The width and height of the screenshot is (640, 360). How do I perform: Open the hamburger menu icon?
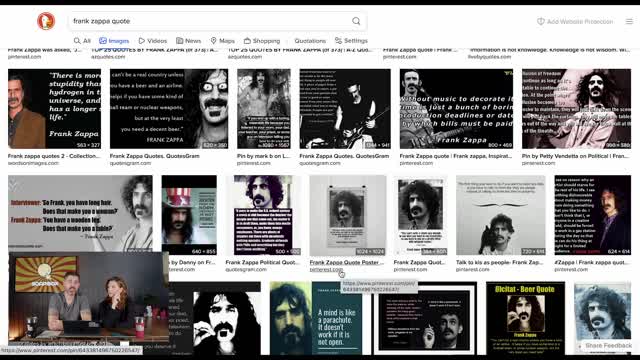629,21
